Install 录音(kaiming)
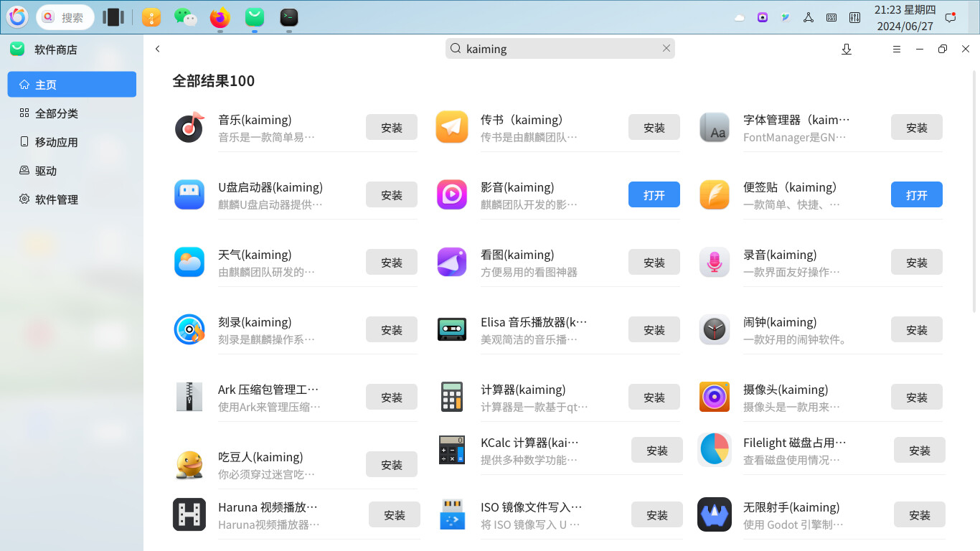Screen dimensions: 980x551 (x=917, y=263)
